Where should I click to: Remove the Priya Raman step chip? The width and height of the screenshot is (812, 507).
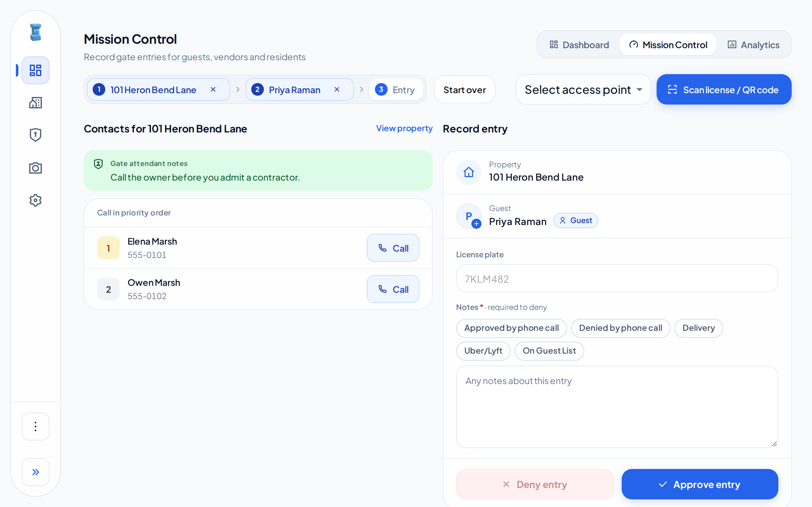tap(337, 90)
